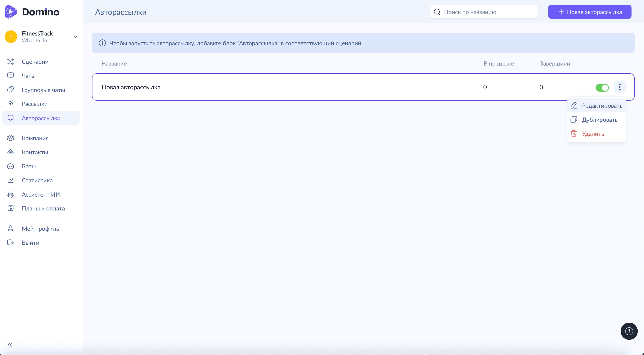Click the trash icon next to Удалить
This screenshot has width=644, height=355.
pyautogui.click(x=574, y=133)
